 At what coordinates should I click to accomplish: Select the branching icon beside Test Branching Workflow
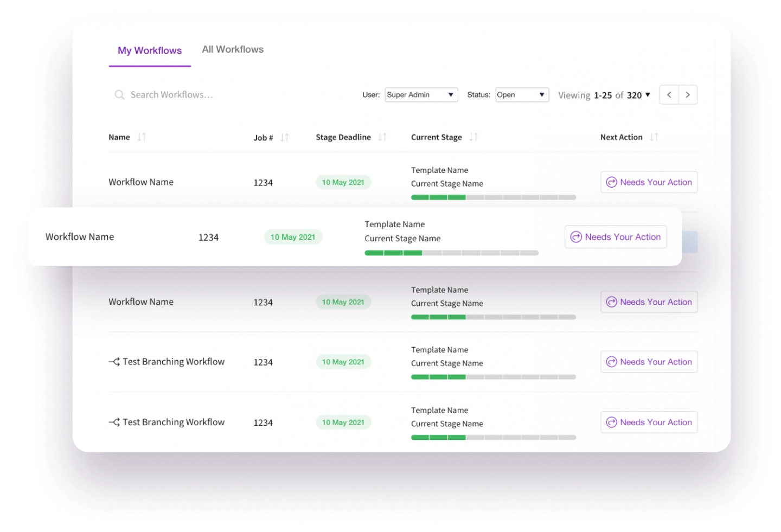pos(113,361)
